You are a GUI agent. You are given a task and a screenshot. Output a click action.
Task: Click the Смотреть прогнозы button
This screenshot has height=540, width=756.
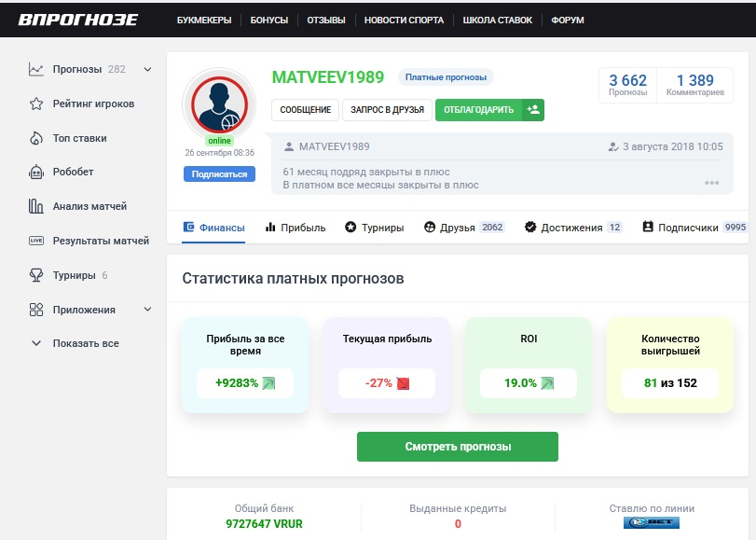(456, 447)
